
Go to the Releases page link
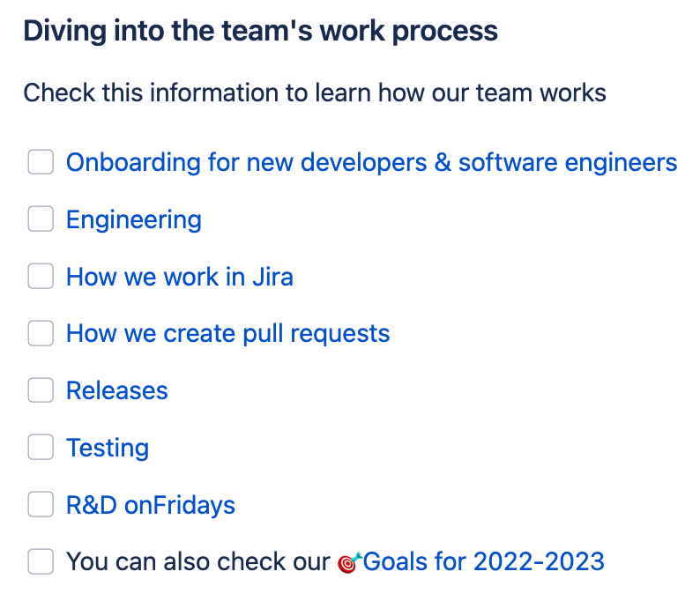(x=117, y=391)
